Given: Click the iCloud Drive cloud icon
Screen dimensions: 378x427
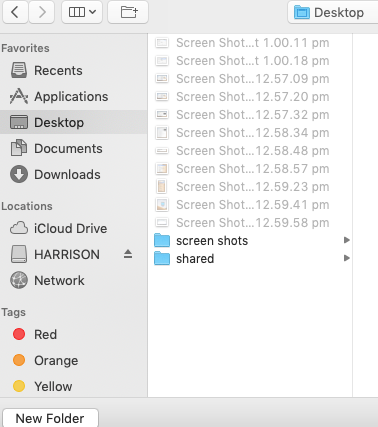Looking at the screenshot, I should [19, 228].
